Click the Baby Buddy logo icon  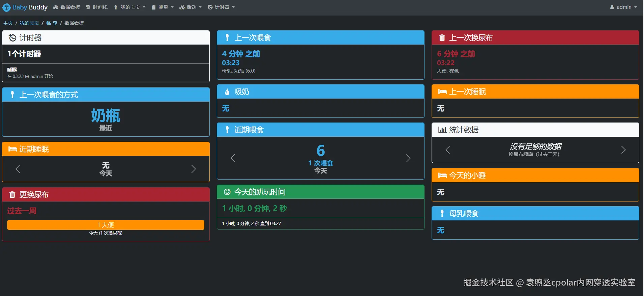(x=6, y=7)
